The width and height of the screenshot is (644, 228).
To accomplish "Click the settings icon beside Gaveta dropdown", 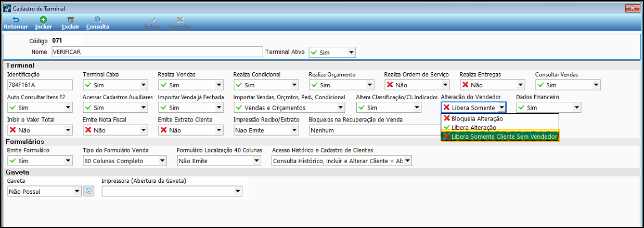I will click(x=88, y=191).
